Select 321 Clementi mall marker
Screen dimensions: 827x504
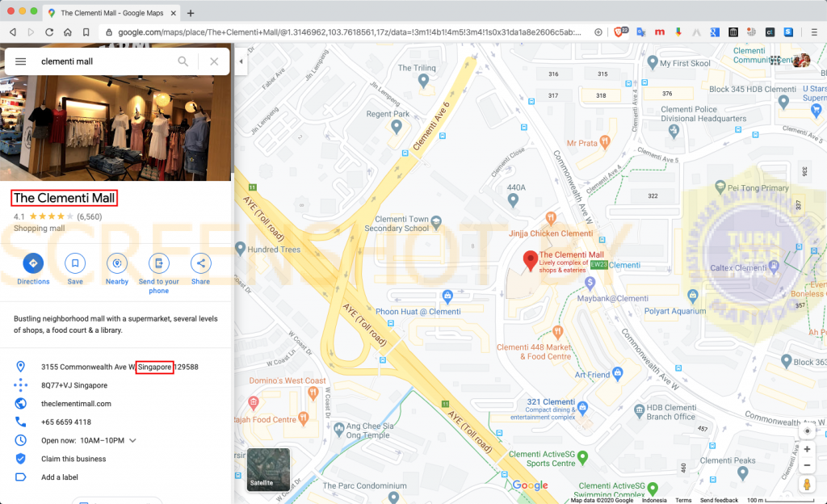click(x=582, y=407)
